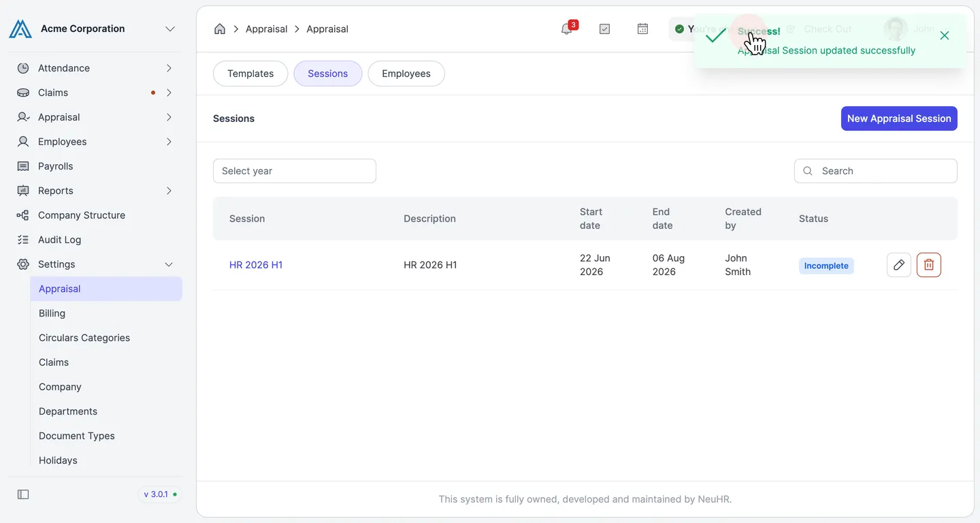Open the calendar icon in header
The width and height of the screenshot is (980, 523).
tap(642, 29)
